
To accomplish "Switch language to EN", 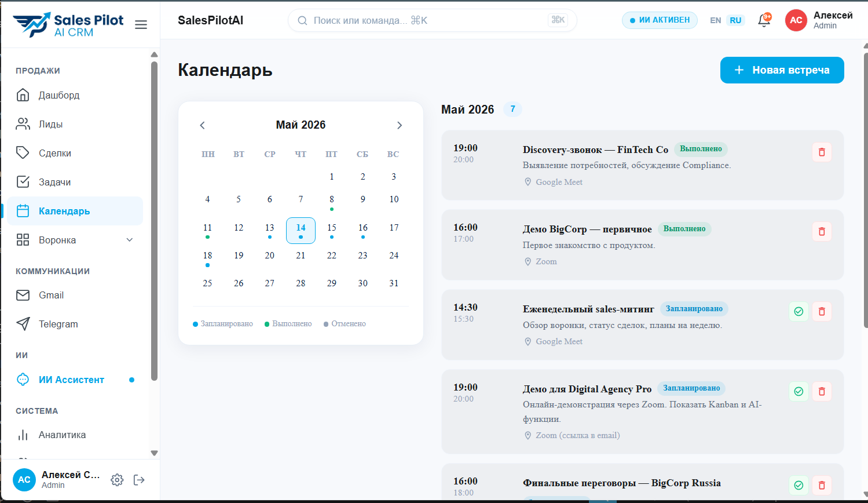I will click(x=716, y=20).
